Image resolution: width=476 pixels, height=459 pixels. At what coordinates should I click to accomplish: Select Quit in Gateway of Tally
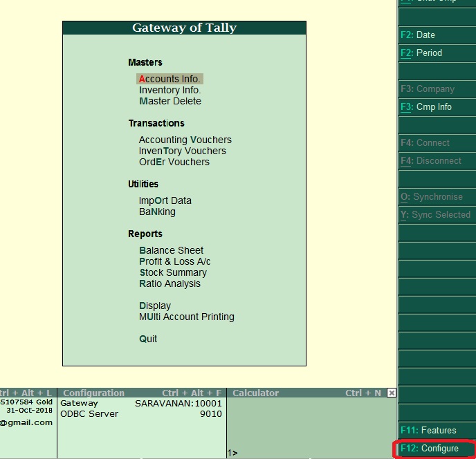148,339
